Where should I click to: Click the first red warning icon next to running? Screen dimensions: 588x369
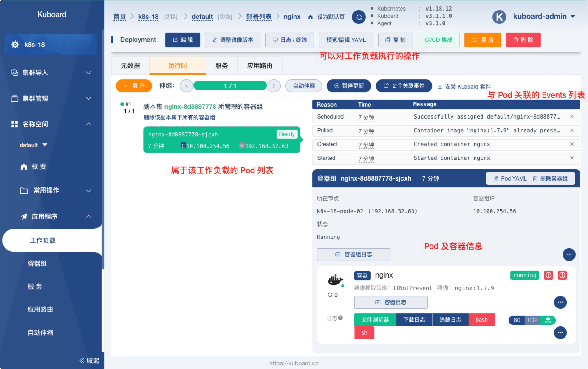pos(548,275)
